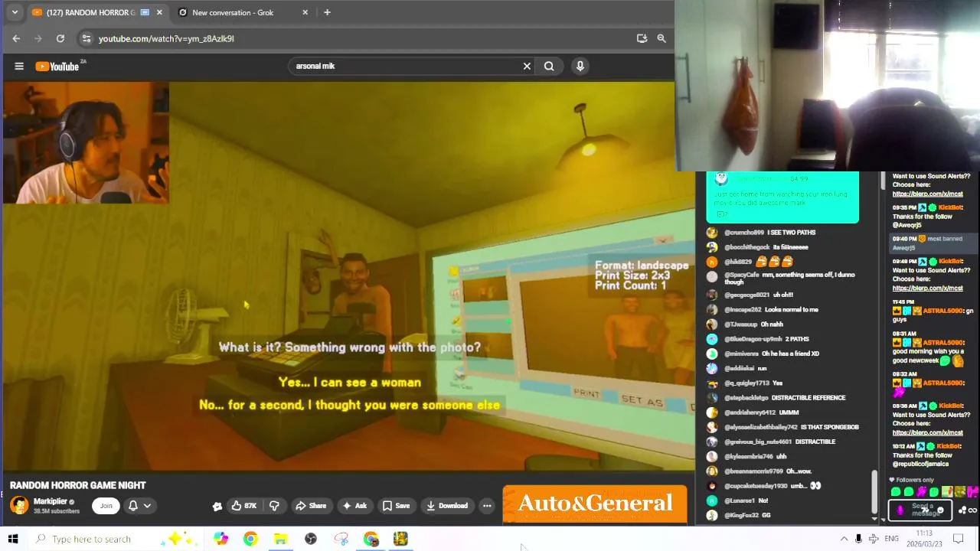Click the taskbar 'Type here to search' box
The image size is (980, 551).
point(115,539)
